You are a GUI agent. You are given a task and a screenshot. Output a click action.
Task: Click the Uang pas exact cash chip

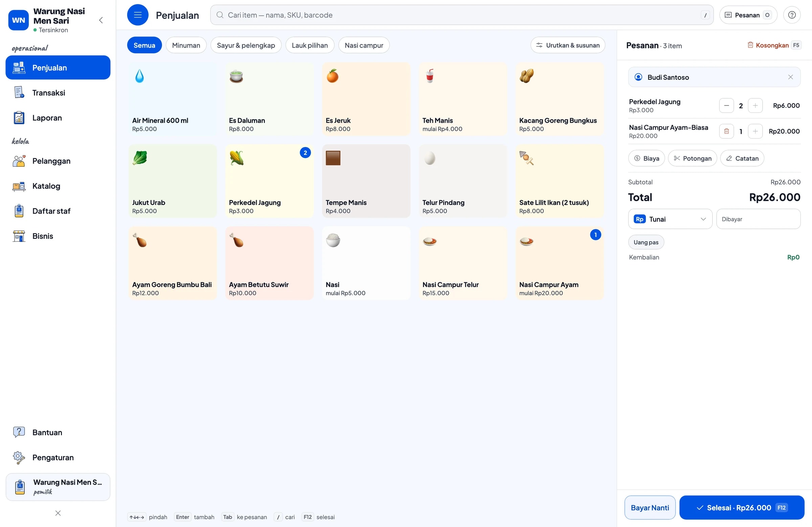tap(646, 242)
